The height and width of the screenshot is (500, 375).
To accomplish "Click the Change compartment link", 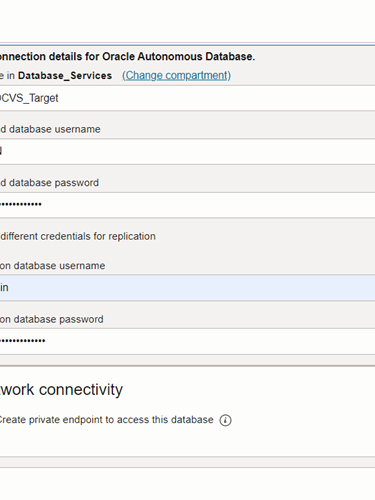I will point(176,75).
